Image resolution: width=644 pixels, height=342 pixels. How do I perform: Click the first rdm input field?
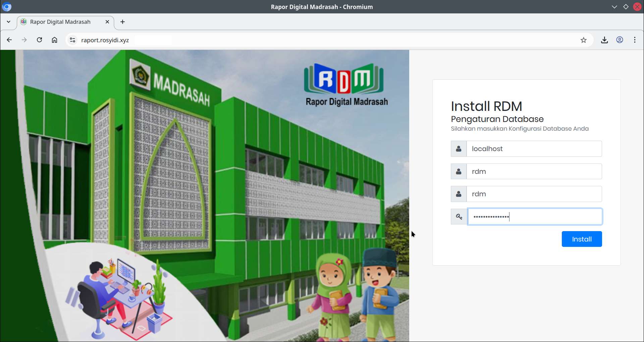[x=534, y=172]
